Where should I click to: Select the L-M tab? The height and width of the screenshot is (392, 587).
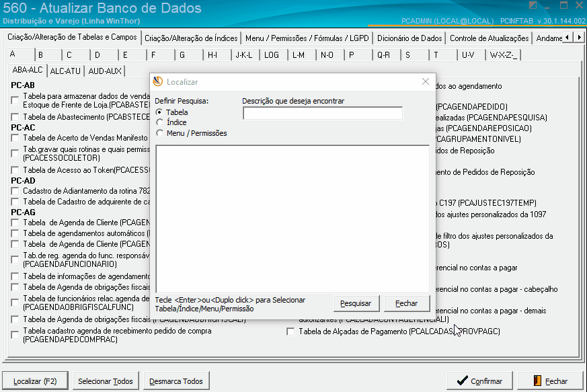(x=302, y=55)
